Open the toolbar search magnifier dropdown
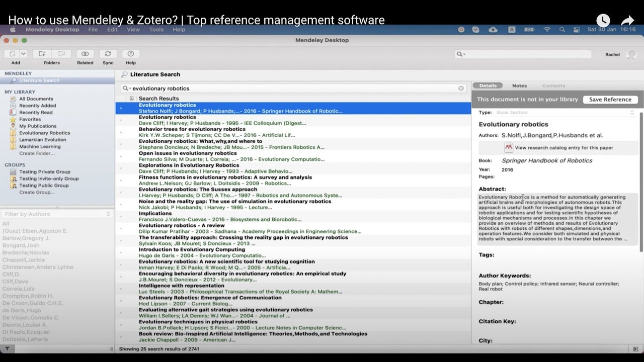The width and height of the screenshot is (644, 362). (460, 54)
